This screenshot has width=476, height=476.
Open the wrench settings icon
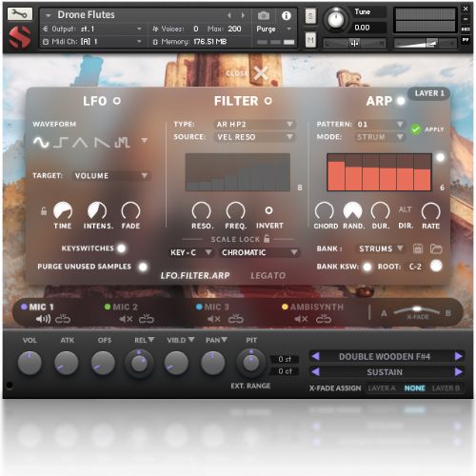(x=20, y=14)
